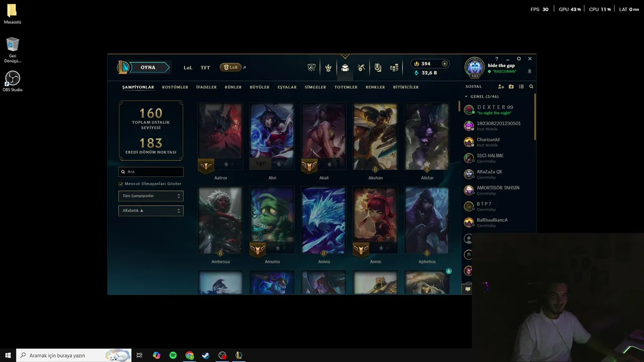This screenshot has width=644, height=362.
Task: Switch to the ŞAMPİYONLAR tab
Action: tap(138, 87)
